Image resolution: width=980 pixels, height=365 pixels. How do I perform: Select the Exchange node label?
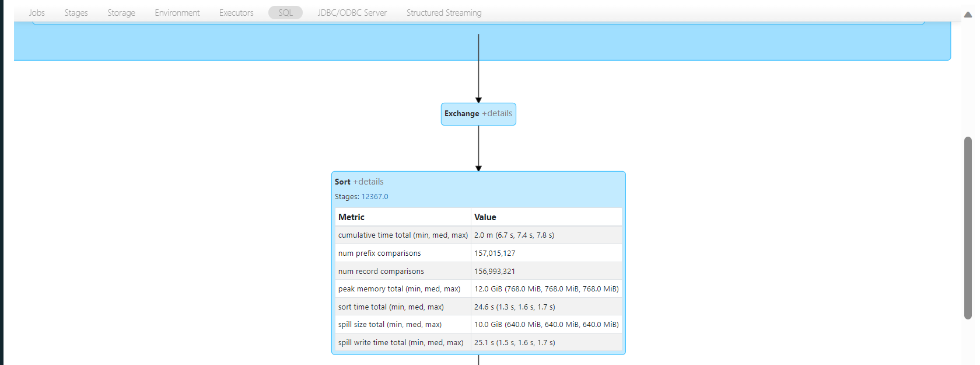point(461,114)
